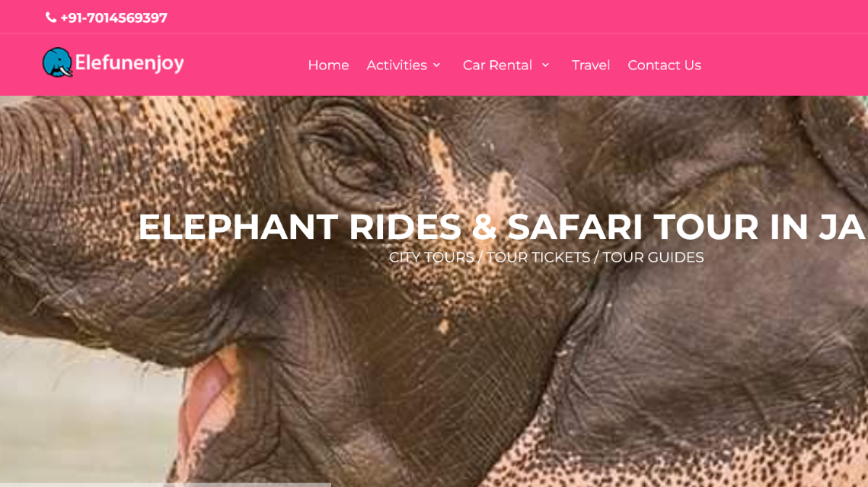Screen dimensions: 868x487
Task: Open the Activities menu item
Action: click(397, 65)
